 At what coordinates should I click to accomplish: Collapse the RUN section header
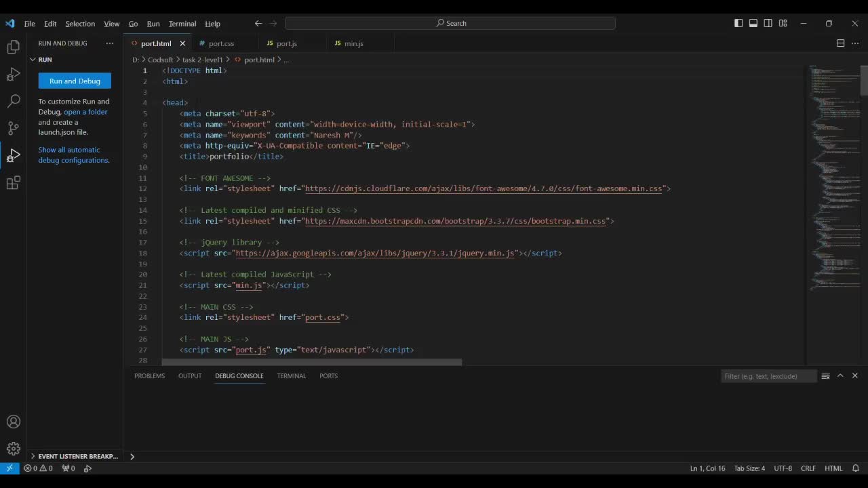(x=45, y=60)
